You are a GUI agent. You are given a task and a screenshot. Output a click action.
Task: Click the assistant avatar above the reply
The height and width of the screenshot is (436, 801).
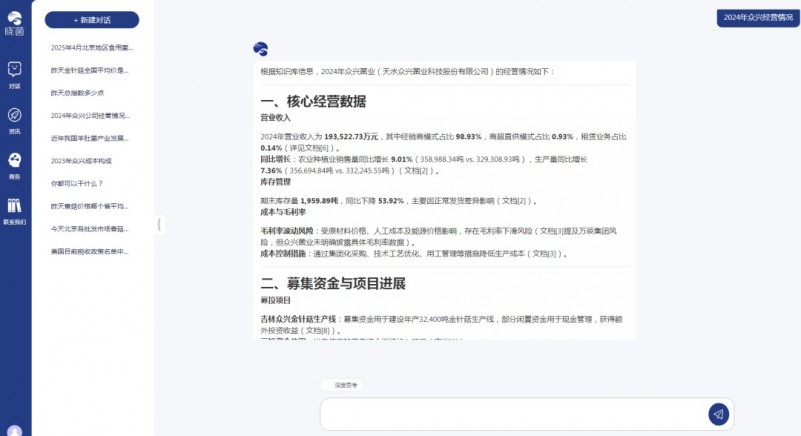tap(261, 49)
